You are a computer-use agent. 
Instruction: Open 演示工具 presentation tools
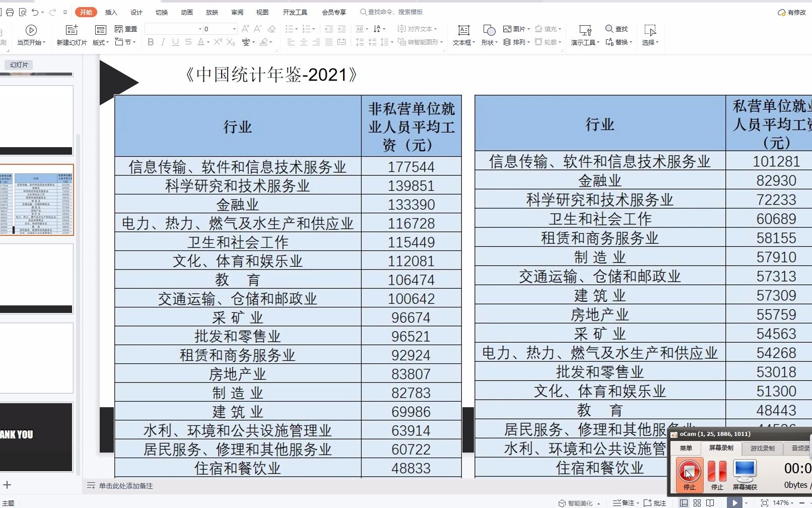pyautogui.click(x=585, y=35)
